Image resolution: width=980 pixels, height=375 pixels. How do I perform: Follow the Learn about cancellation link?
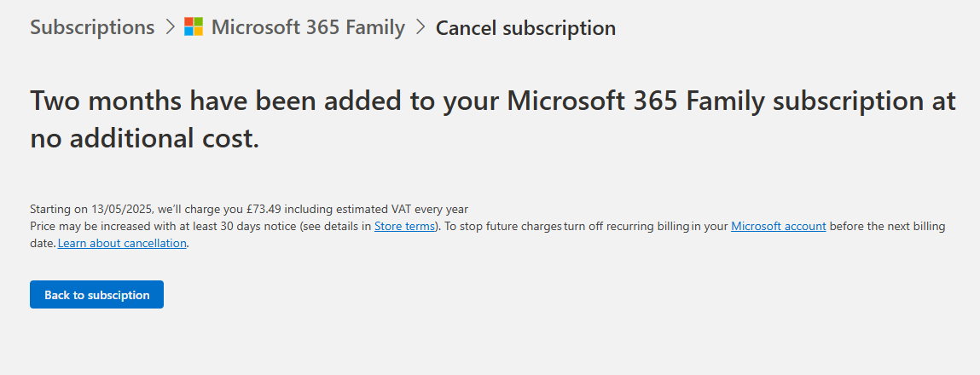coord(122,243)
